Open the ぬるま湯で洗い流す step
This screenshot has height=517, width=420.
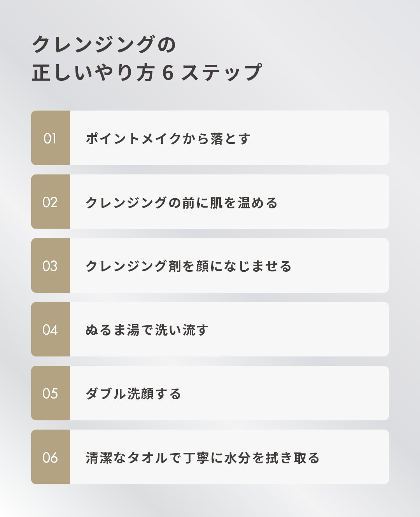click(147, 330)
